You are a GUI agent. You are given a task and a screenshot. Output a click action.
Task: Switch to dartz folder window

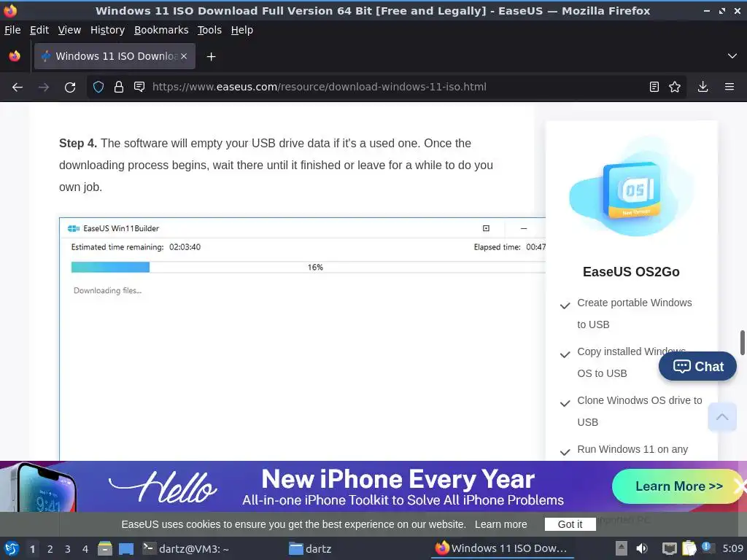tap(311, 548)
